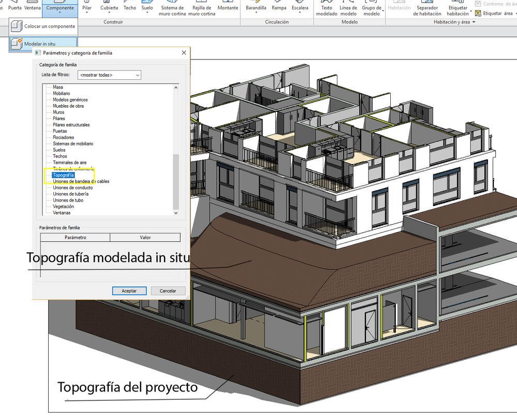Select Ventanas in the category list

(x=62, y=212)
